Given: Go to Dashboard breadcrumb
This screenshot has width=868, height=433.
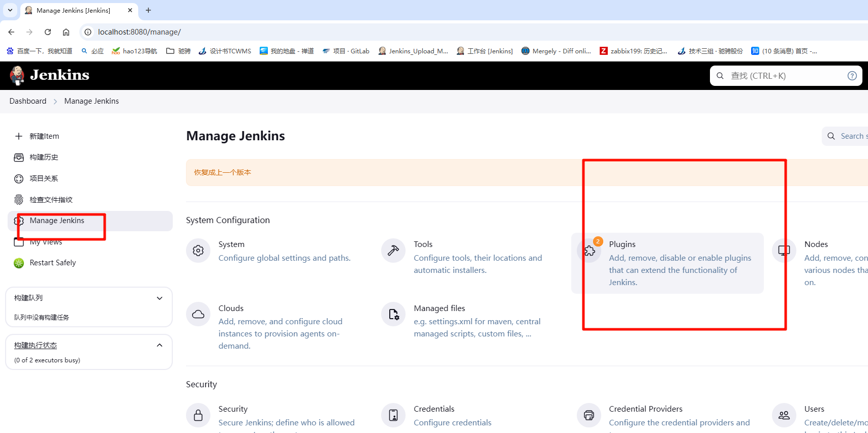Looking at the screenshot, I should pyautogui.click(x=28, y=101).
